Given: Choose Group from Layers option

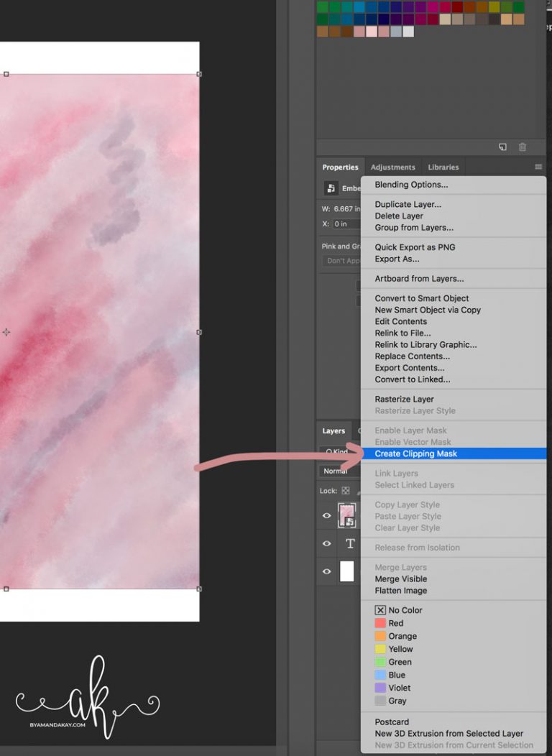Looking at the screenshot, I should tap(414, 228).
